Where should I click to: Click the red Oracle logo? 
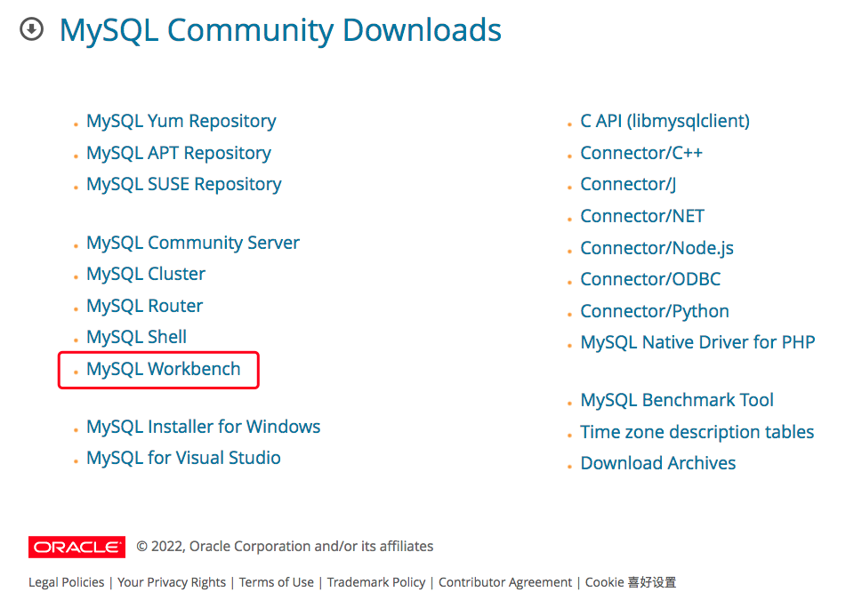coord(77,547)
